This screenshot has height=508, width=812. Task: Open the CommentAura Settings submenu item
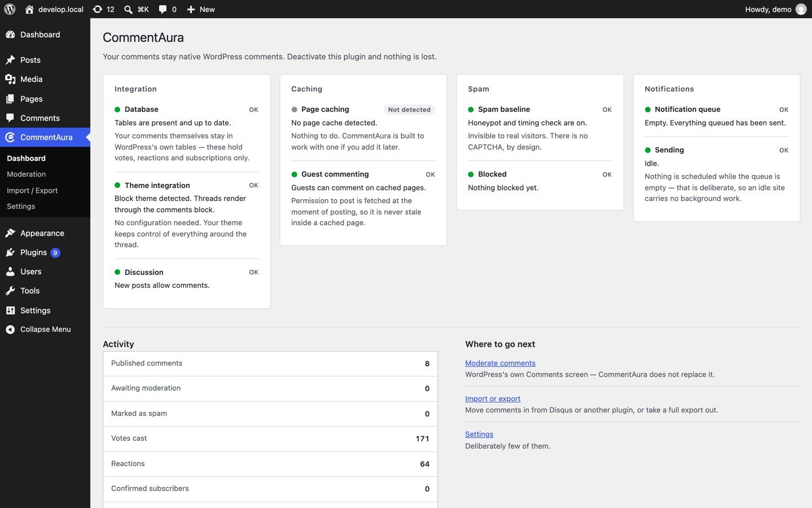(x=21, y=207)
